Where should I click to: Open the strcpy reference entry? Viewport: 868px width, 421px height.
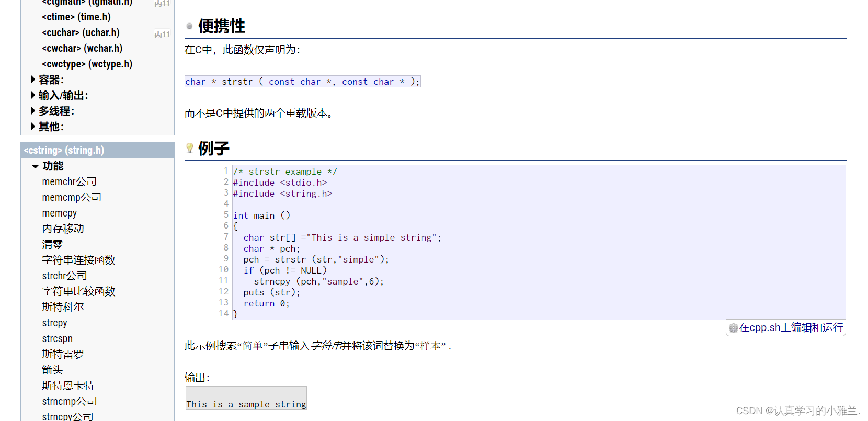[x=55, y=323]
